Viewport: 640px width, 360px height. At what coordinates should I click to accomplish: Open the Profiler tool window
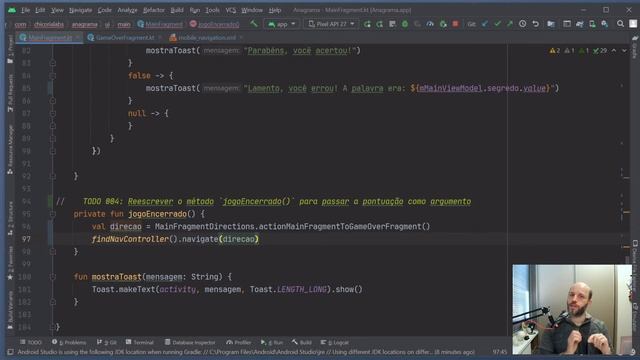pos(238,342)
